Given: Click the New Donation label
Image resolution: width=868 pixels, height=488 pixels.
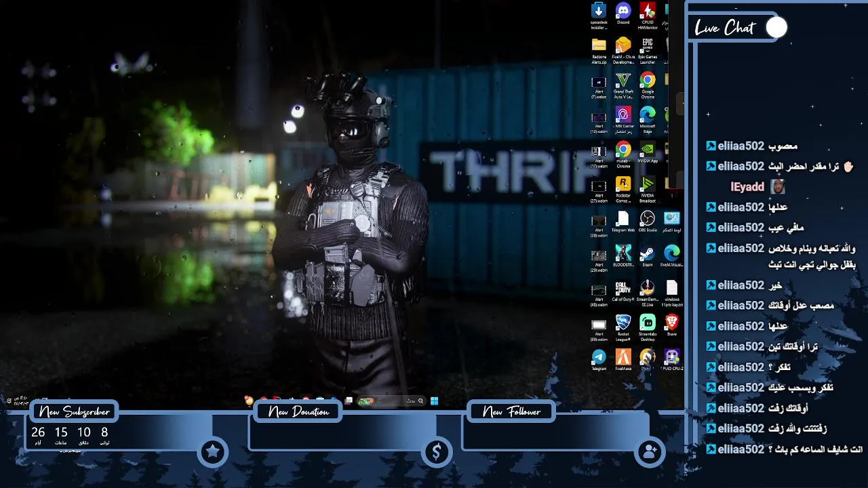Looking at the screenshot, I should pyautogui.click(x=298, y=411).
